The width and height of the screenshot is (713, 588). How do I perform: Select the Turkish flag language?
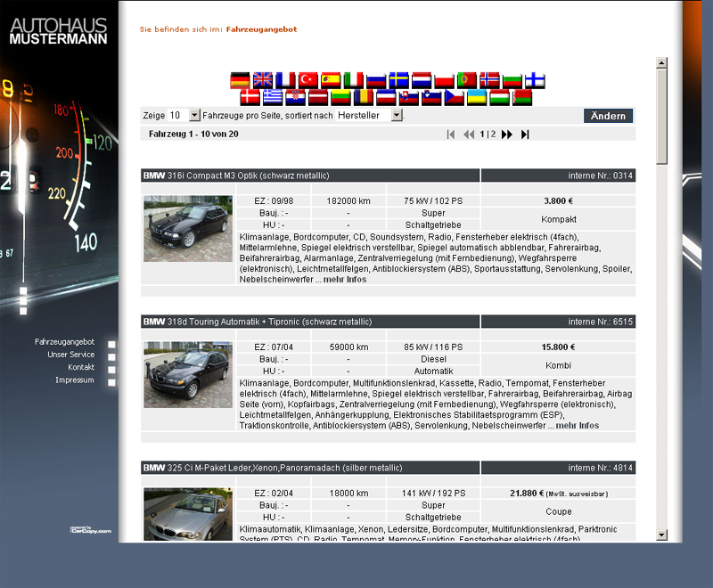click(307, 80)
